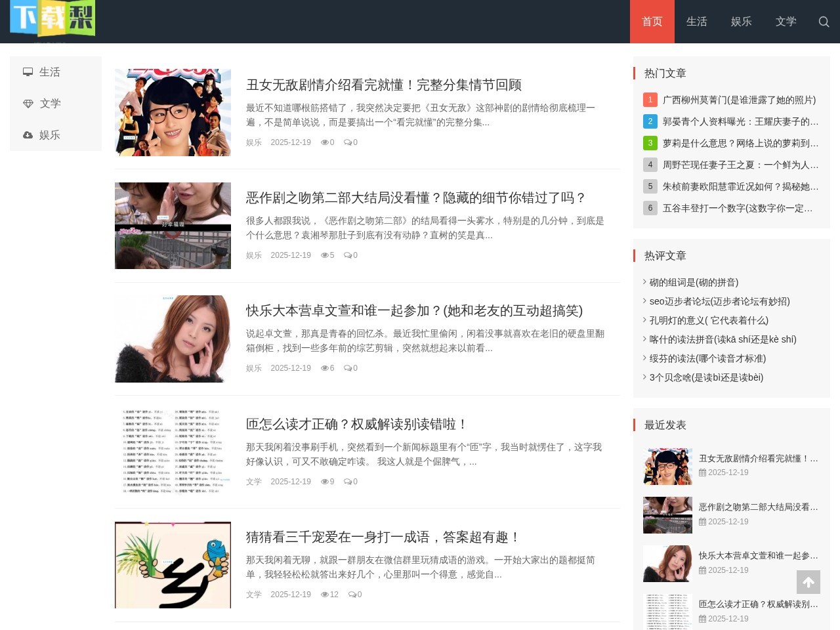Select the 文学 category icon in left sidebar
Screen dimensions: 840x630
(x=28, y=104)
